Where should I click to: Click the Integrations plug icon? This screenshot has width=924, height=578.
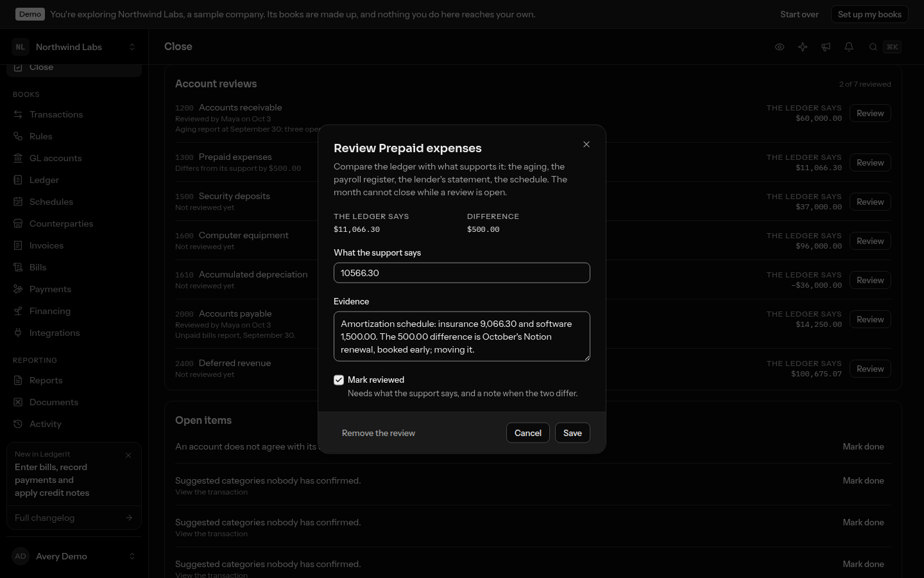point(18,333)
